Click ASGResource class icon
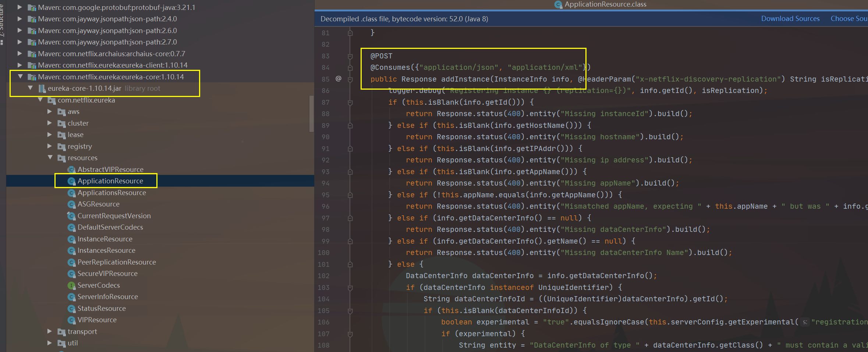Image resolution: width=868 pixels, height=352 pixels. 71,204
